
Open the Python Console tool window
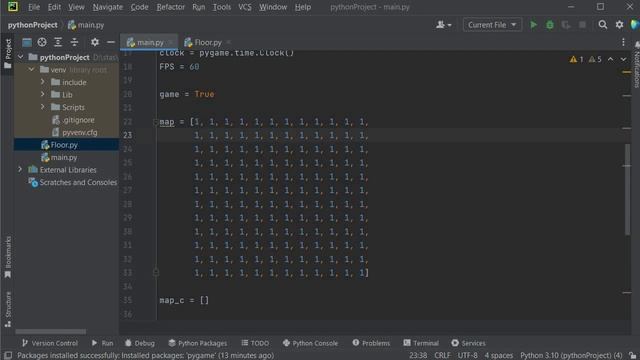click(x=310, y=343)
